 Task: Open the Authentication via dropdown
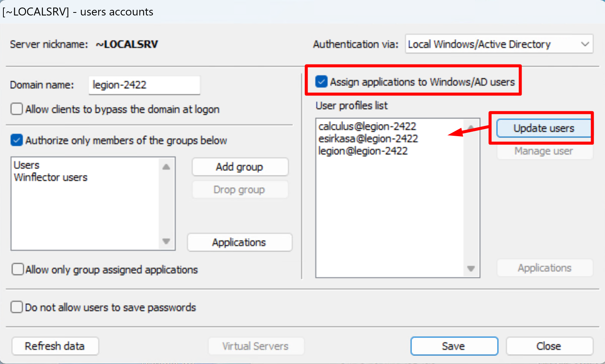(499, 44)
